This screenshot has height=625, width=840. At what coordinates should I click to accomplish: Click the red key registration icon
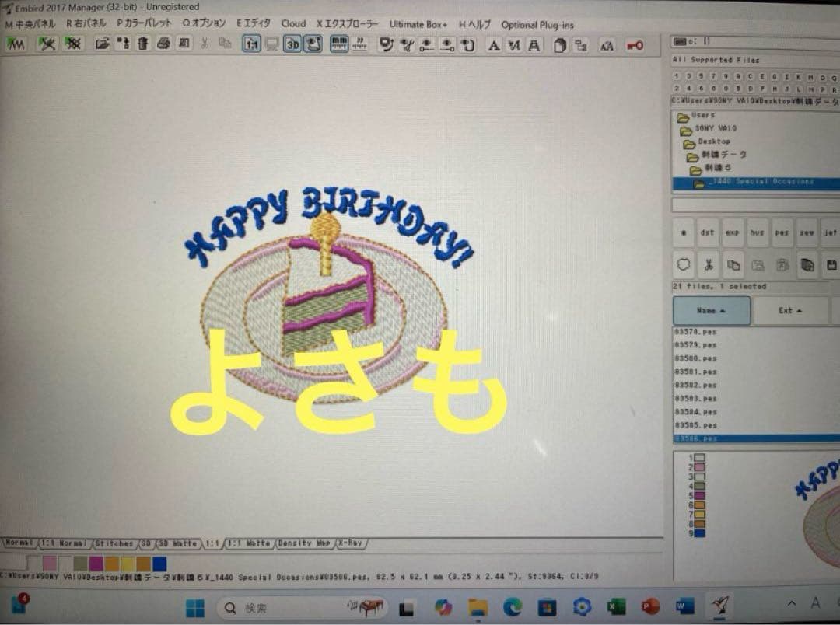coord(634,46)
